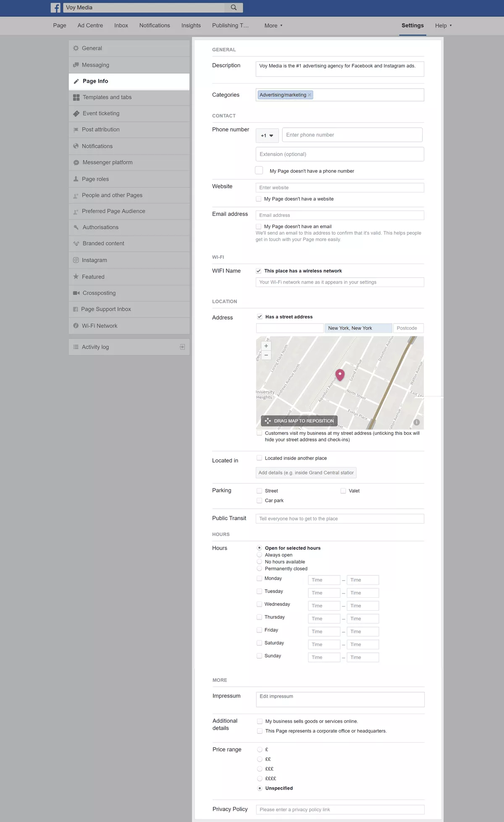Uncheck 'This place has a wireless network'
This screenshot has height=822, width=504.
[259, 271]
